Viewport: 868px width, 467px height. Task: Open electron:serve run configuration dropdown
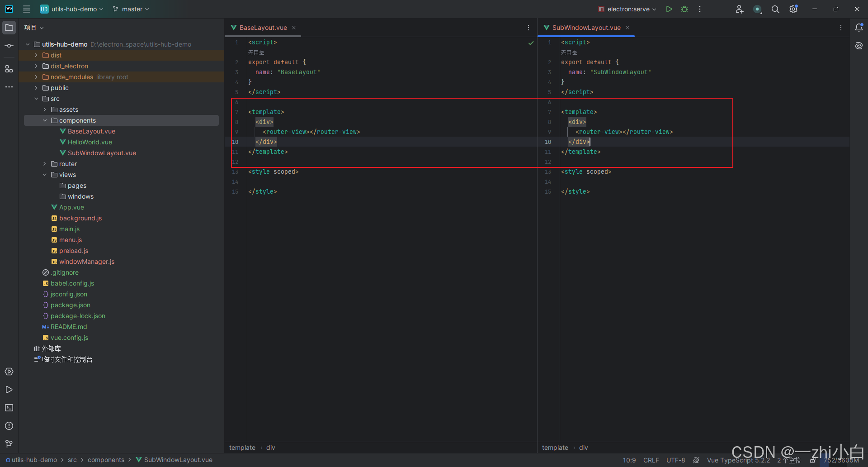point(627,9)
